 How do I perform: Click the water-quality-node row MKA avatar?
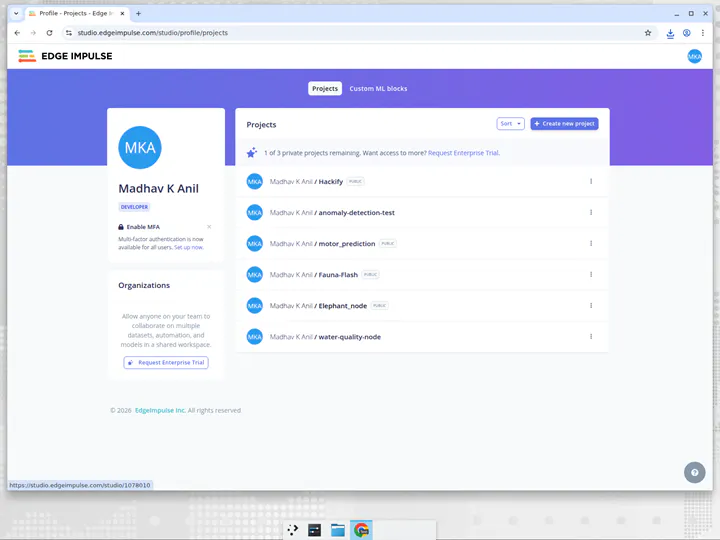click(x=254, y=337)
